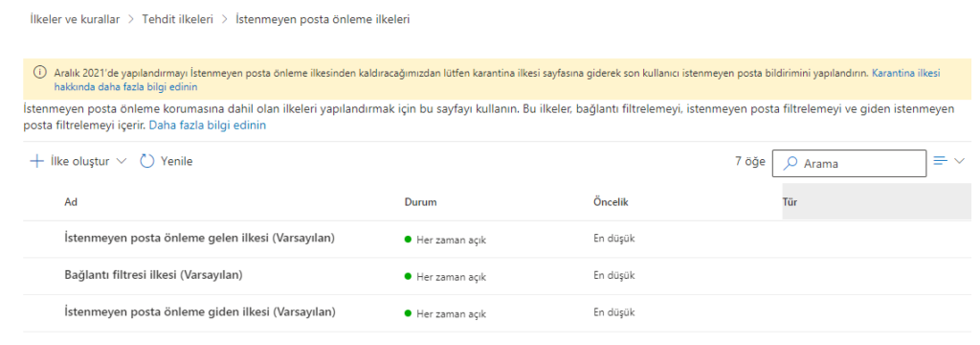Click green status dot of gelen ilkesi
Viewport: 980px width, 345px height.
coord(408,240)
